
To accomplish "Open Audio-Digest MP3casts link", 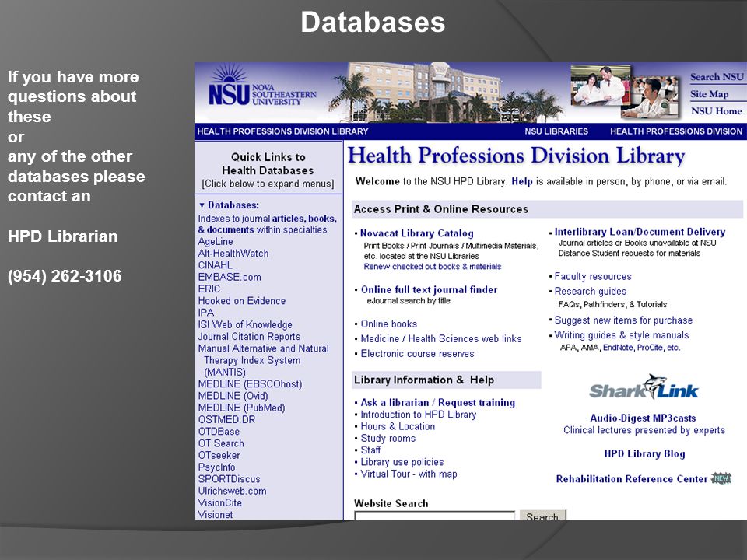I will (643, 418).
